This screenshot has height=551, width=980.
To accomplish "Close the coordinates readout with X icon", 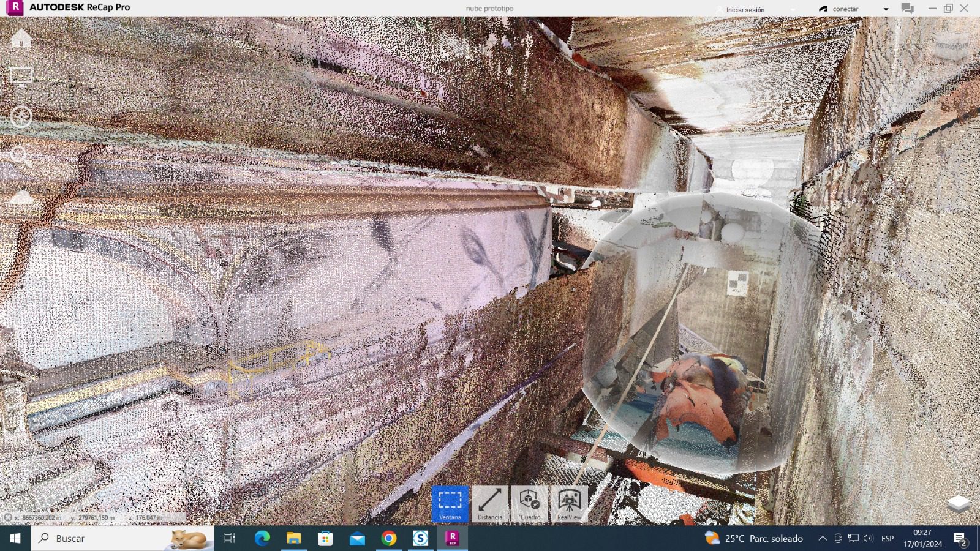I will point(7,517).
